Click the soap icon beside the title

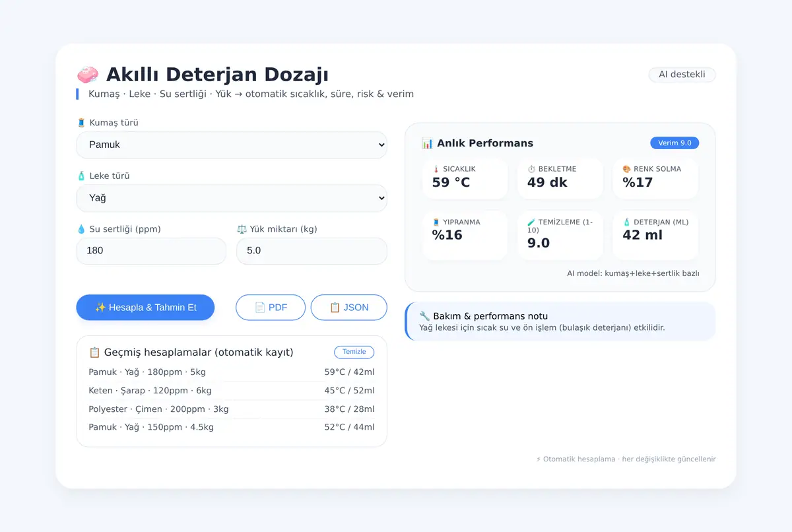[88, 75]
